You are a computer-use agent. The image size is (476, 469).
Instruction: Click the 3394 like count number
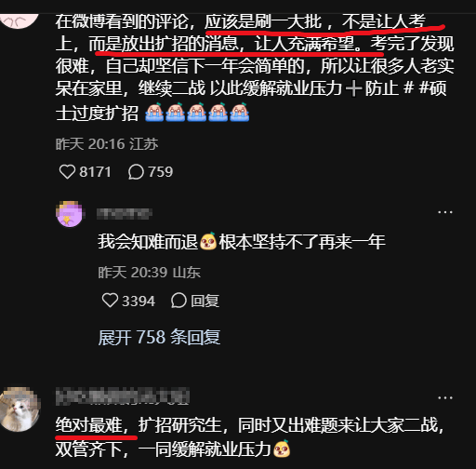click(x=139, y=301)
